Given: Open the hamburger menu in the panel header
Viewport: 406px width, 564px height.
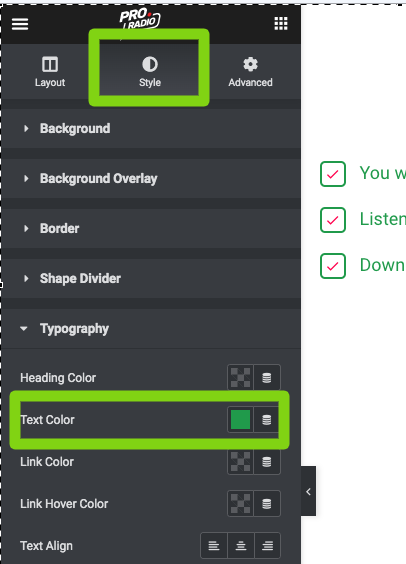Looking at the screenshot, I should (20, 24).
